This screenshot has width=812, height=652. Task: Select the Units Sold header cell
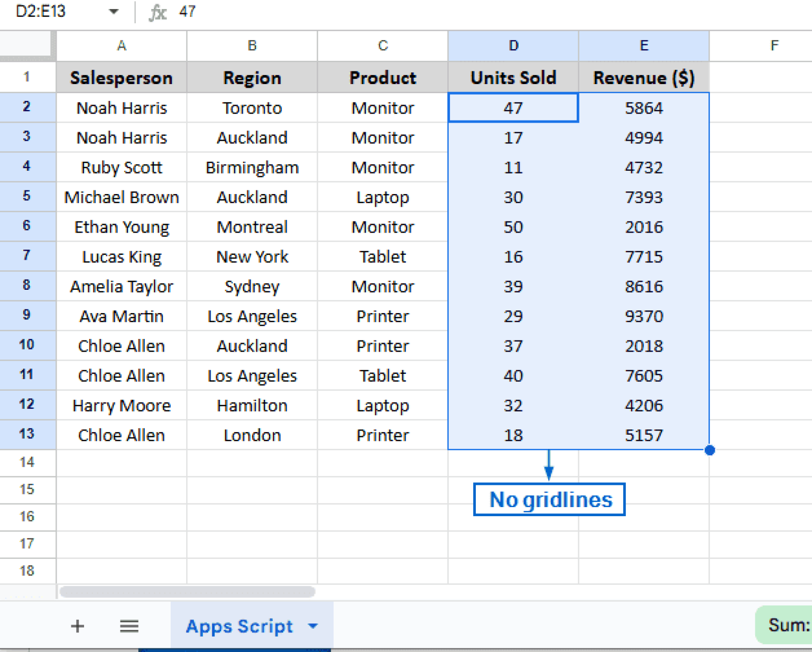(513, 77)
